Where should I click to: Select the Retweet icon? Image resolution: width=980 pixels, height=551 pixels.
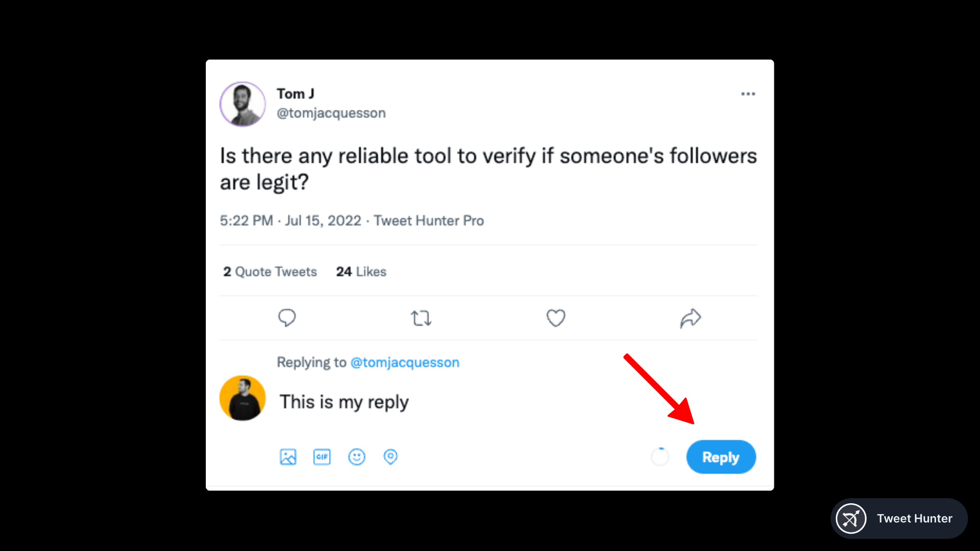tap(421, 318)
